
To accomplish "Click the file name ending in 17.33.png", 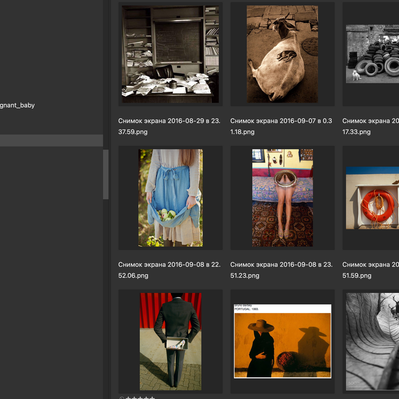I will (x=370, y=126).
